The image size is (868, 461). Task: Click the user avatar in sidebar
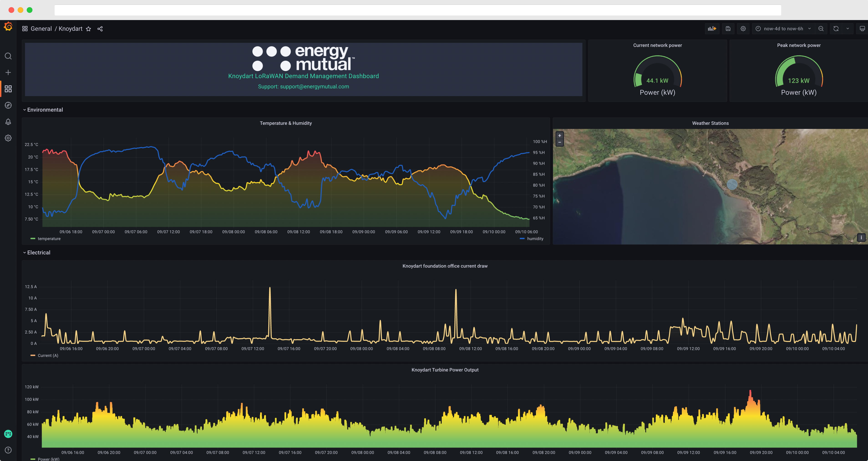[x=8, y=434]
